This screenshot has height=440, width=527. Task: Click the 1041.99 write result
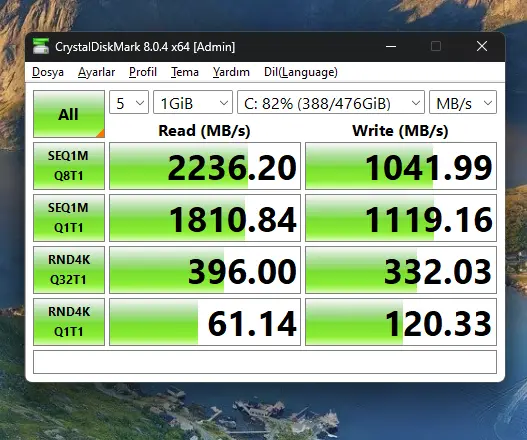click(x=401, y=166)
